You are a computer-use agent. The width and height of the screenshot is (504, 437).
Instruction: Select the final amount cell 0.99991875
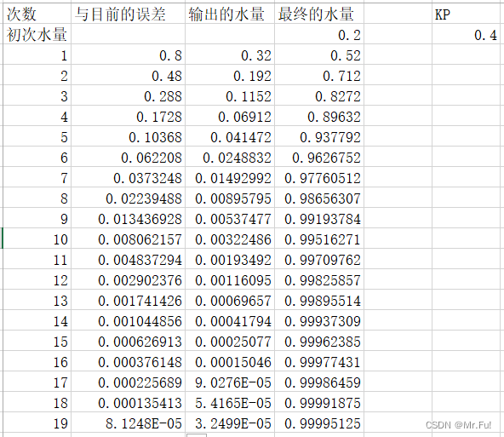(319, 401)
